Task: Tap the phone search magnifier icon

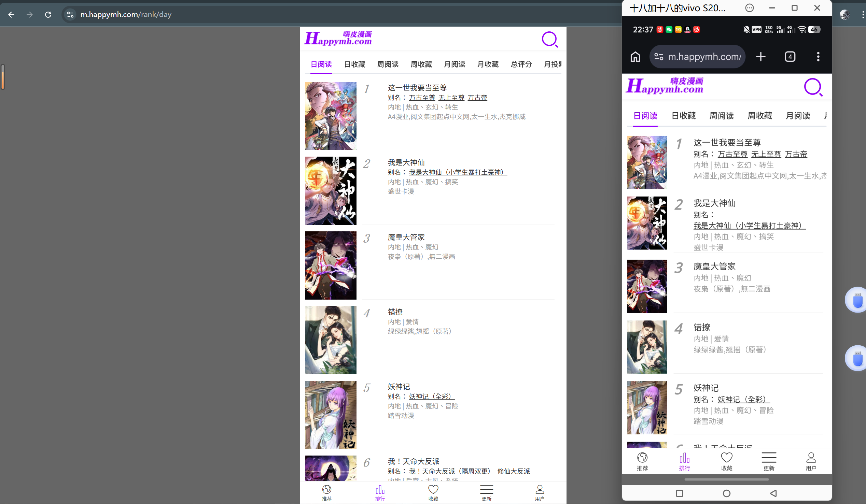Action: [x=813, y=87]
